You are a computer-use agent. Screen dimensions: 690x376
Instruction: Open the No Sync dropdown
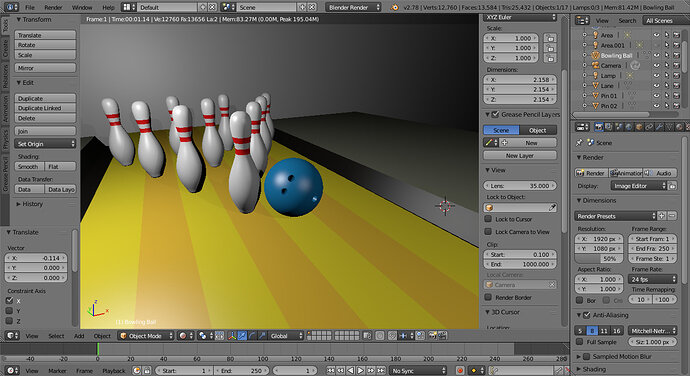click(418, 371)
